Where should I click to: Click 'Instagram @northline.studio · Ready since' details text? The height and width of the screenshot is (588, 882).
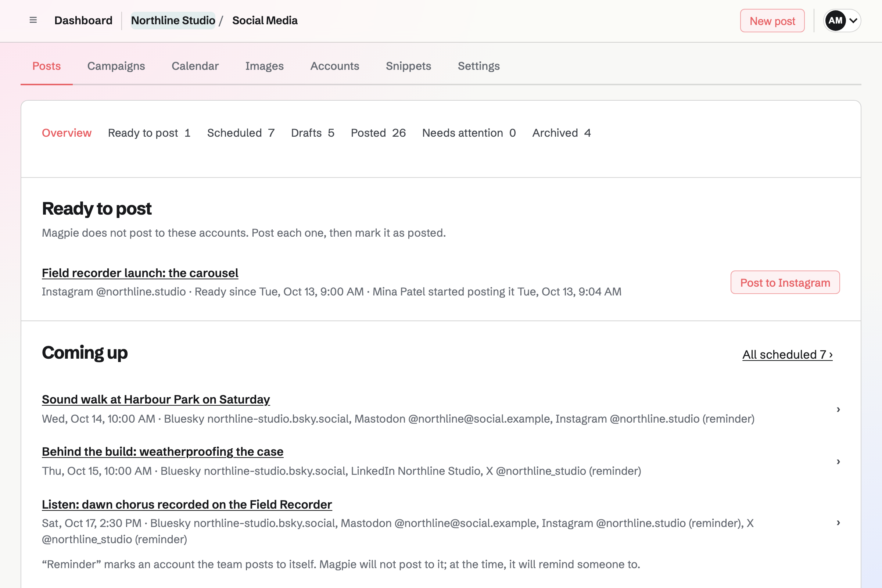pos(331,292)
